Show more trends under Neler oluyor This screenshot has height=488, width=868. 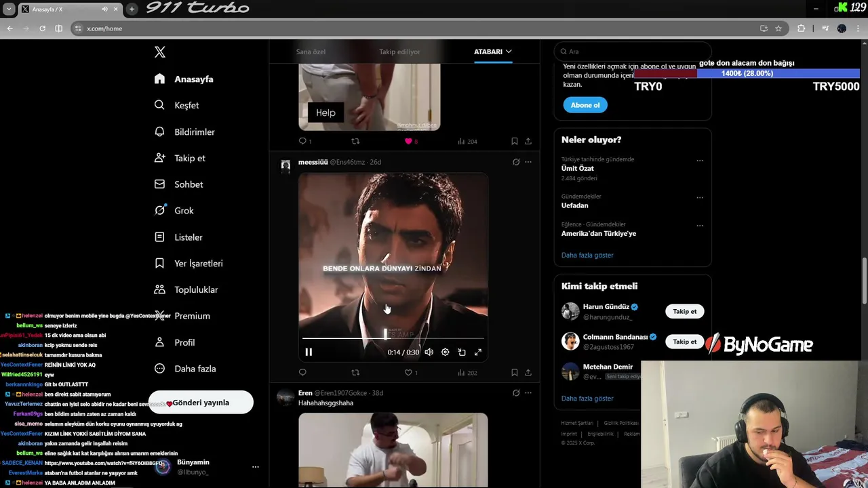[x=587, y=255]
